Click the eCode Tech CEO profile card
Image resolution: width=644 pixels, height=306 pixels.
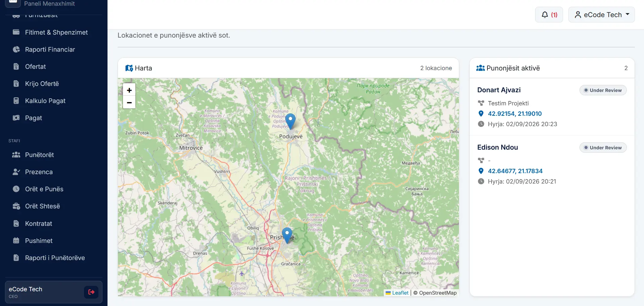click(x=54, y=292)
